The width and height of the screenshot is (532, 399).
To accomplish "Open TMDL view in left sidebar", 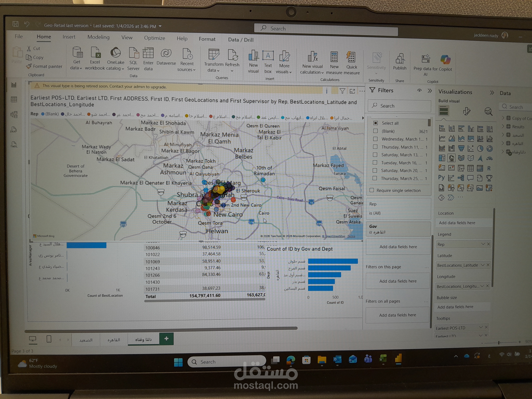I will click(14, 144).
